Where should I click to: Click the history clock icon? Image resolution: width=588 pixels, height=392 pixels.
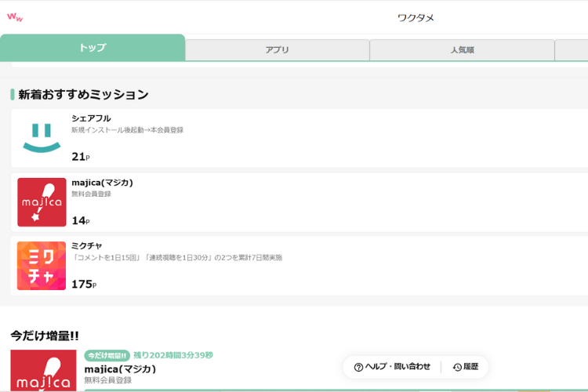(x=457, y=367)
